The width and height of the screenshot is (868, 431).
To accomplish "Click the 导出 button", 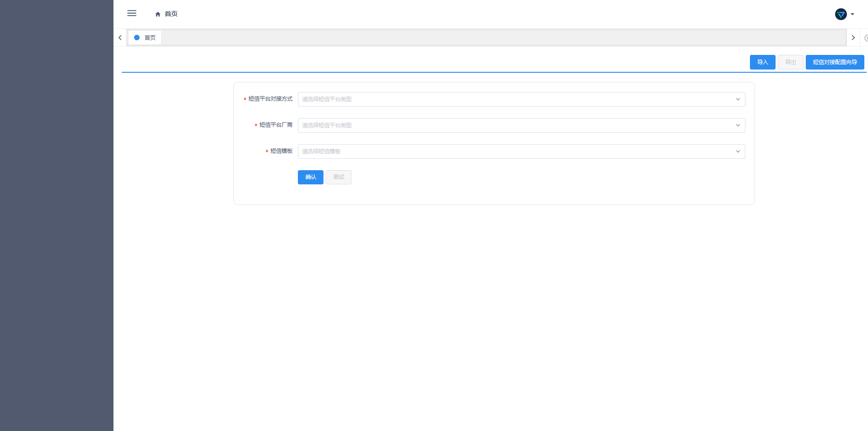I will (x=790, y=62).
